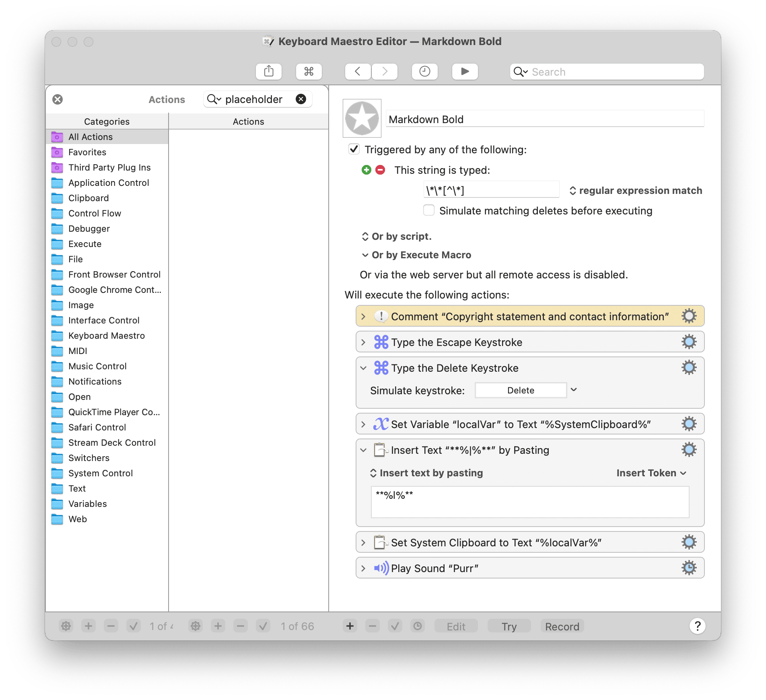Image resolution: width=766 pixels, height=700 pixels.
Task: Open the 'regular expression match' popup
Action: coord(636,191)
